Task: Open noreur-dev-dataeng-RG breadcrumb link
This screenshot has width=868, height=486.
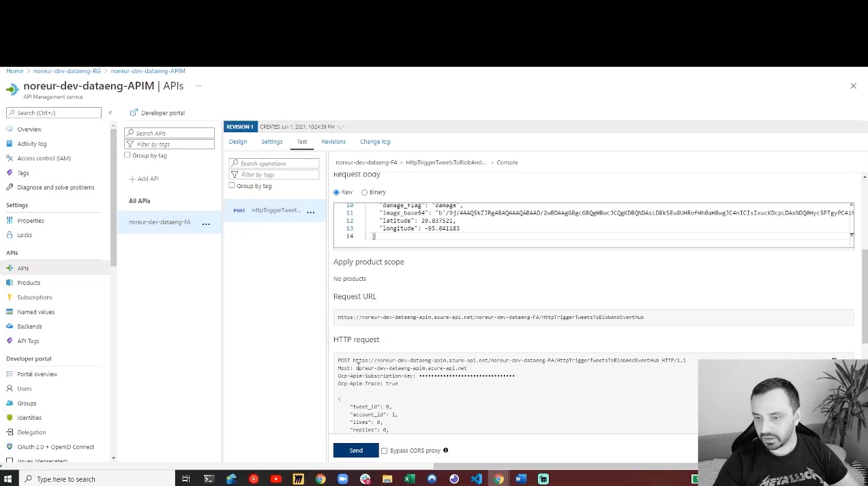Action: tap(67, 71)
